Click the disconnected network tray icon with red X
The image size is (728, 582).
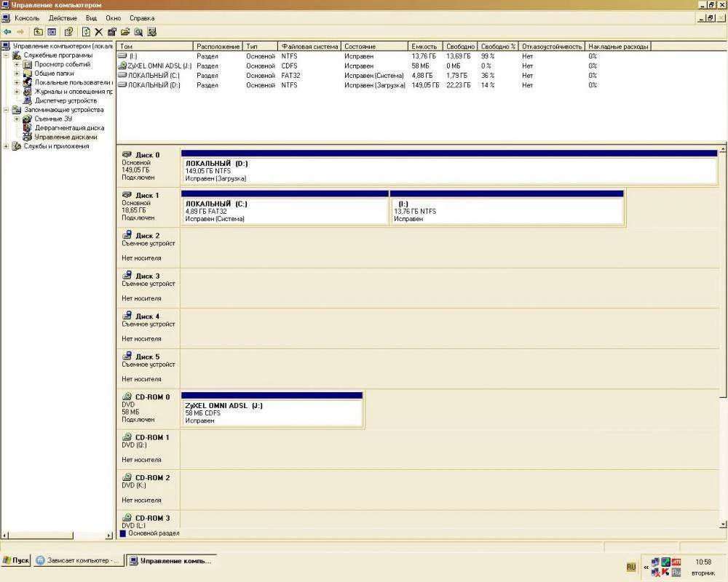pyautogui.click(x=655, y=573)
